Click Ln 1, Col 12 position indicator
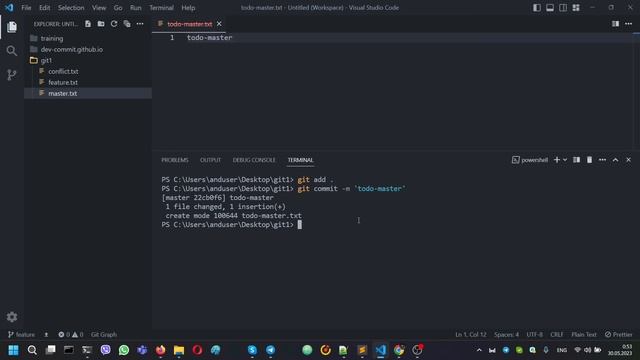This screenshot has width=640, height=360. pos(471,335)
